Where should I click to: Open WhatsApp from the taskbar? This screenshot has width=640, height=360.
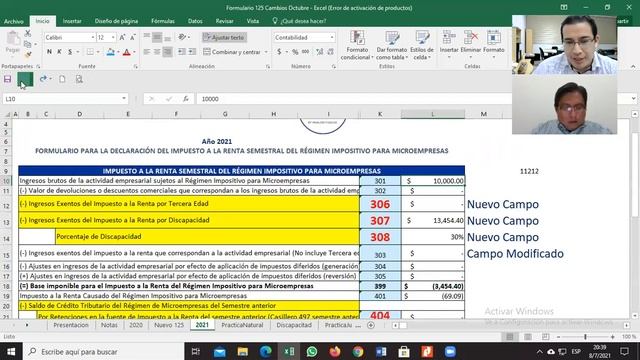[312, 351]
